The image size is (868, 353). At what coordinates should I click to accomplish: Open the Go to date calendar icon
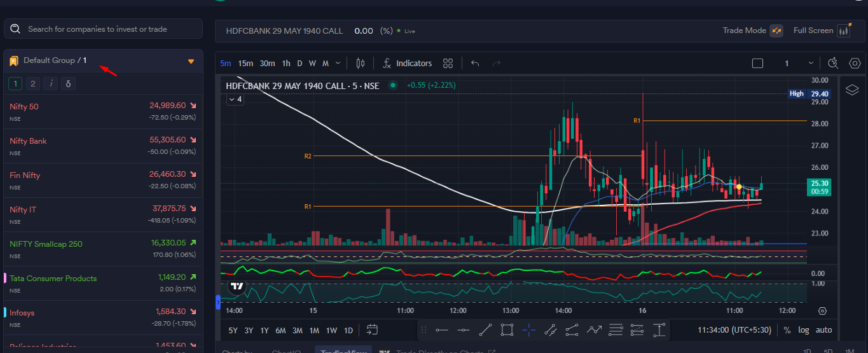(372, 329)
